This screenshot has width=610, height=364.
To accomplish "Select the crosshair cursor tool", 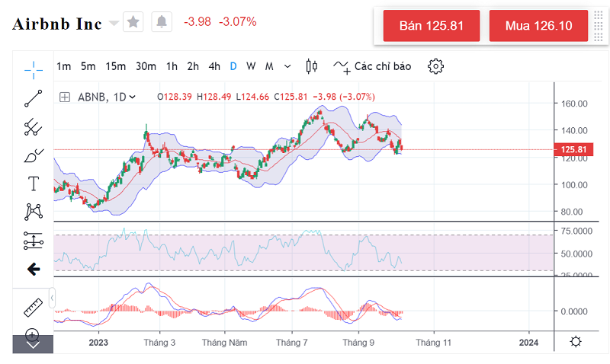I will (x=33, y=71).
